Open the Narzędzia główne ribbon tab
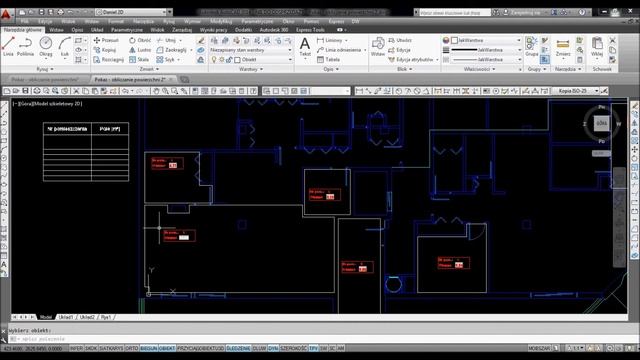This screenshot has height=360, width=640. tap(23, 30)
